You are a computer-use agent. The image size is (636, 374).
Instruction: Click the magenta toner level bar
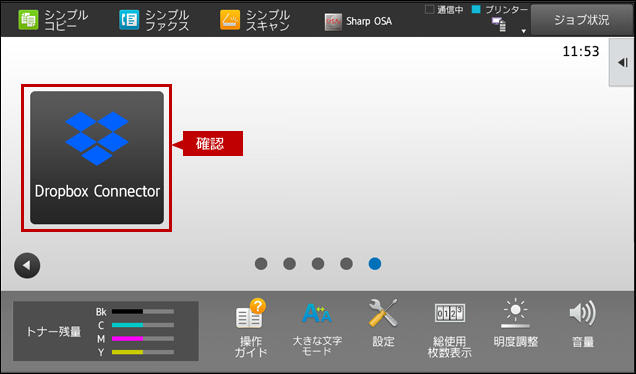(x=143, y=338)
